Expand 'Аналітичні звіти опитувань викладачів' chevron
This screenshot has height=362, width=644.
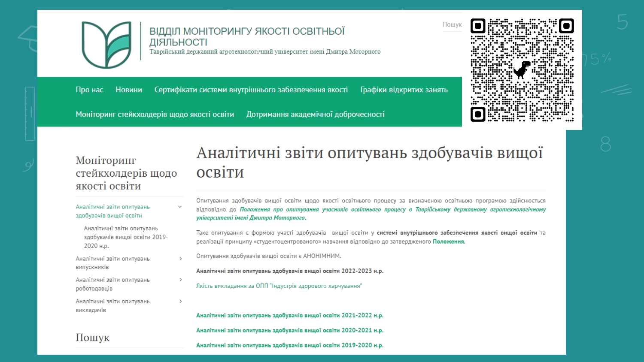[x=180, y=301]
